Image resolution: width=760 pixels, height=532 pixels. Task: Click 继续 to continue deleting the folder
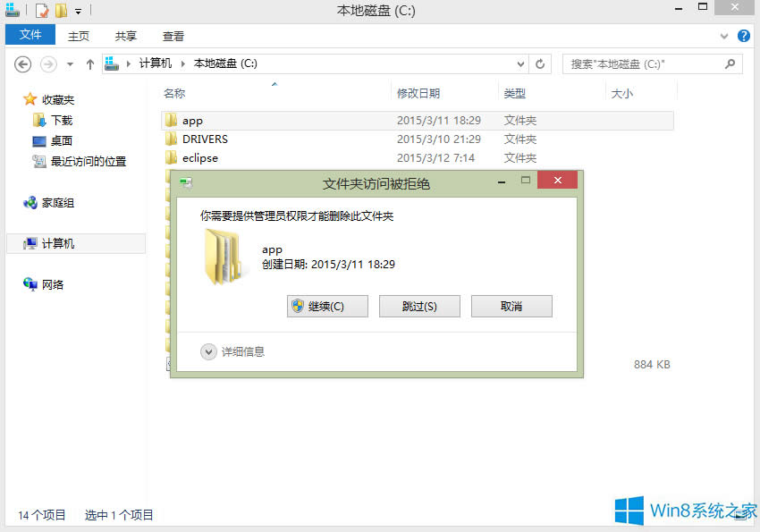click(327, 306)
